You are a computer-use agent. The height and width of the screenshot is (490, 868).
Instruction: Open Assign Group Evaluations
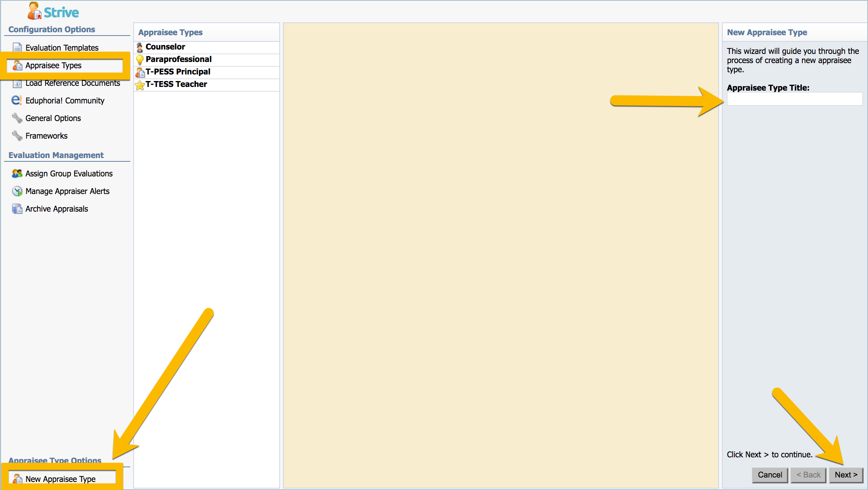pos(69,173)
